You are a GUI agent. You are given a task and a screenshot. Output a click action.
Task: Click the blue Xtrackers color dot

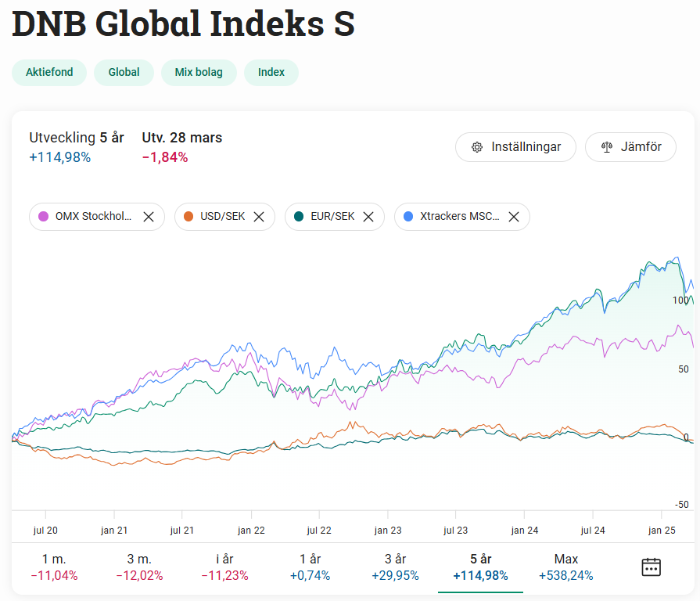[x=408, y=217]
